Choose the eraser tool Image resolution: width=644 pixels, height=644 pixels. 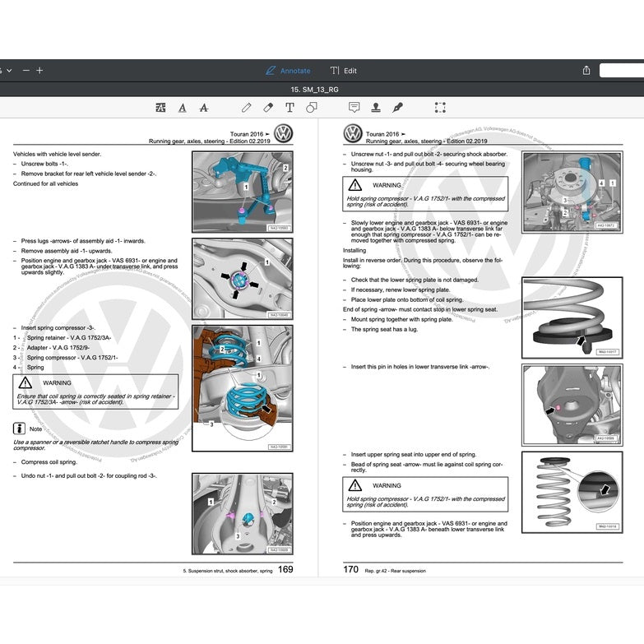click(268, 108)
